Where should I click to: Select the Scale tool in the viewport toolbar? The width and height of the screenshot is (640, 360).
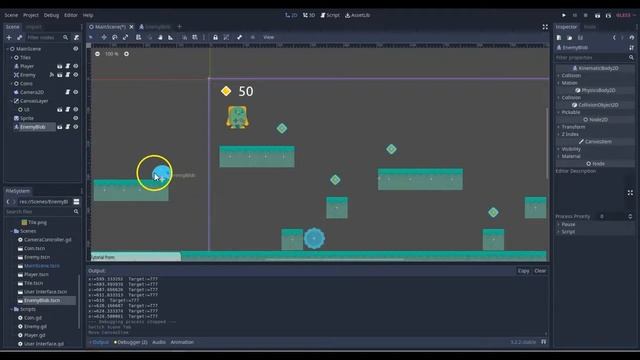click(125, 37)
